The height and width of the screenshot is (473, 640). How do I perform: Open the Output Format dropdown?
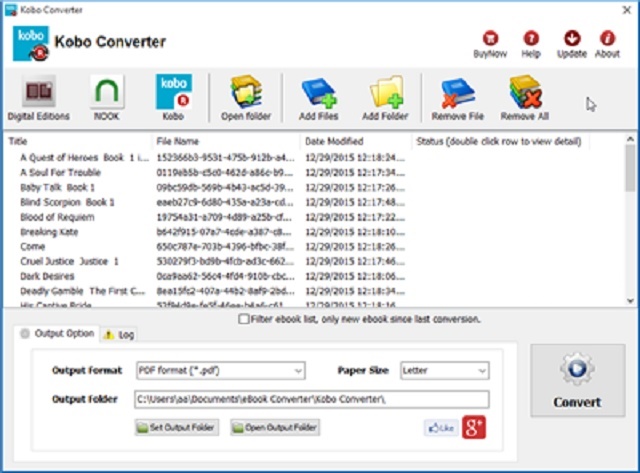pos(221,371)
